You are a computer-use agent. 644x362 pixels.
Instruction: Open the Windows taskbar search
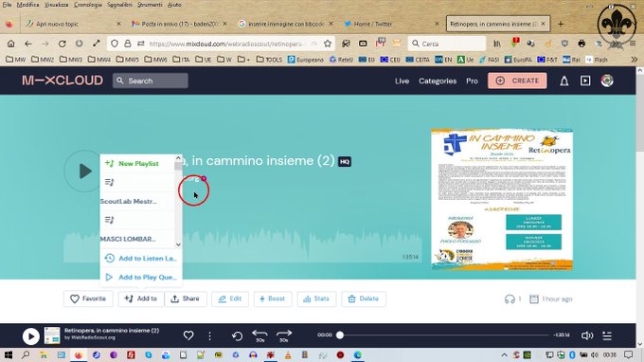[26, 354]
